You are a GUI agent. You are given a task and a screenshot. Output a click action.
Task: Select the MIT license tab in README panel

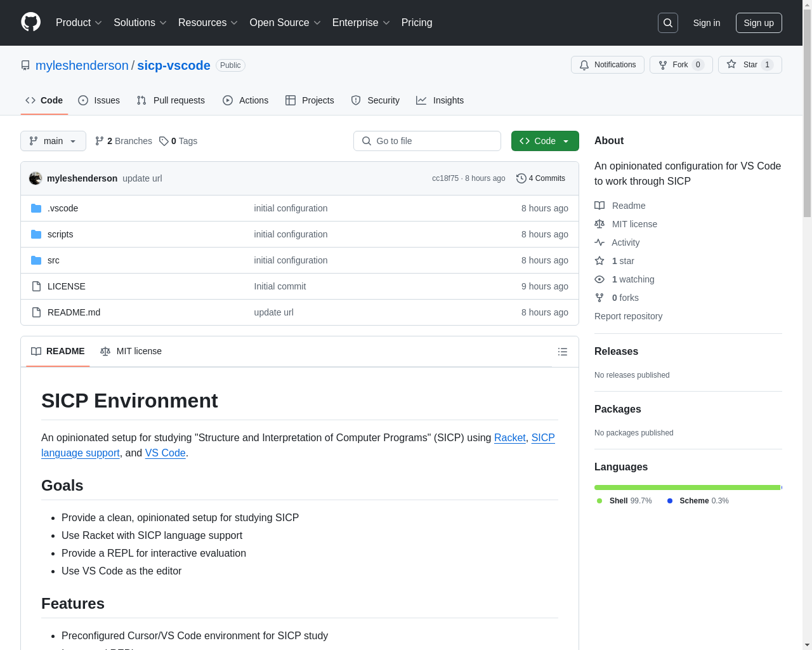pos(131,351)
